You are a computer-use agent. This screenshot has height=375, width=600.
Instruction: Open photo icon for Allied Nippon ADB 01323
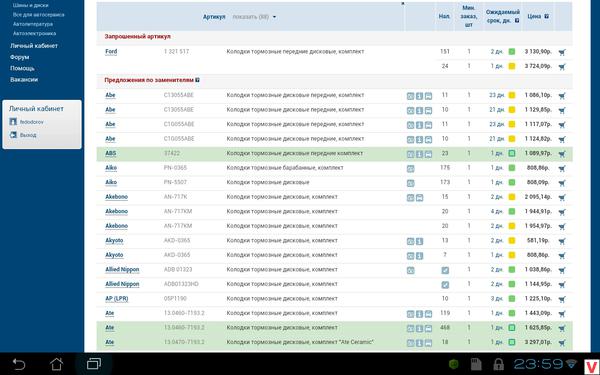[x=410, y=271]
